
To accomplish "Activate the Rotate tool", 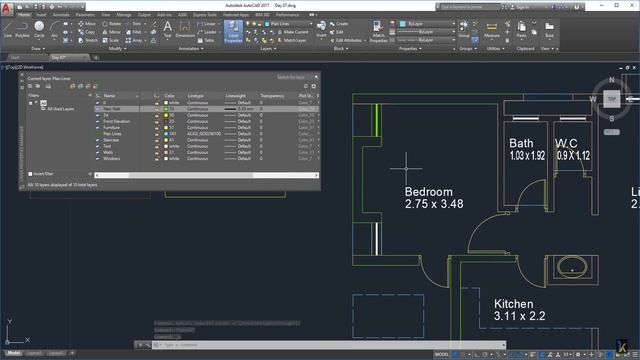I will pyautogui.click(x=111, y=24).
